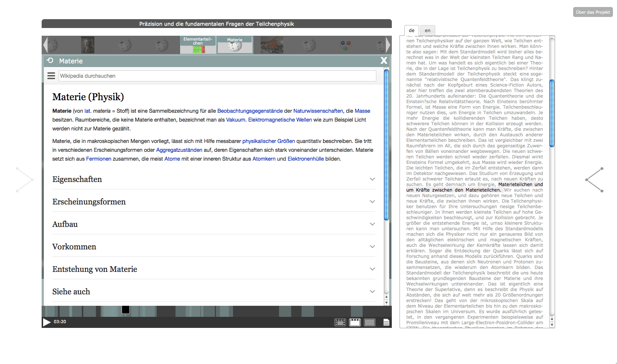
Task: Click the Über das Projekt button
Action: click(x=593, y=12)
